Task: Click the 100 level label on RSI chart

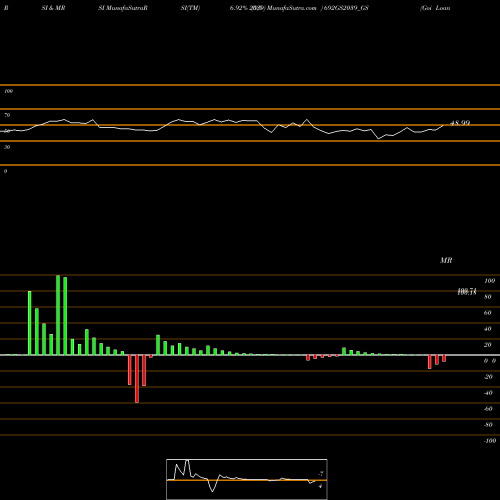Action: pos(8,91)
